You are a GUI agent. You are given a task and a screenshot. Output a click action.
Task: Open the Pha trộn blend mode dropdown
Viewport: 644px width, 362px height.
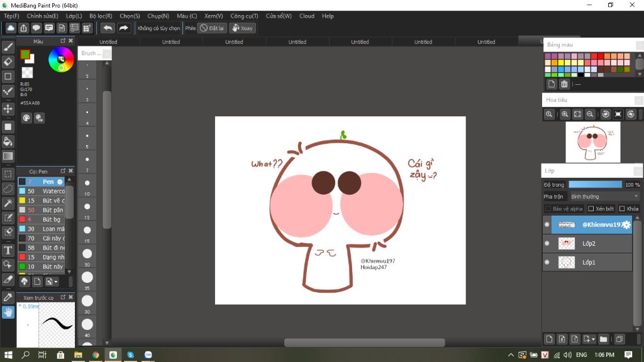point(603,197)
